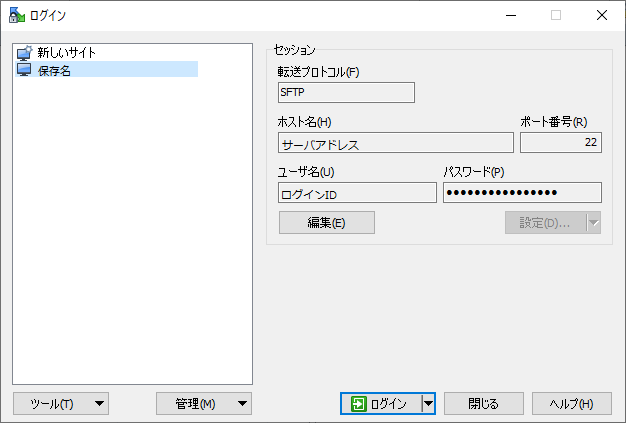
Task: Click the 設定(D)... button
Action: 545,222
